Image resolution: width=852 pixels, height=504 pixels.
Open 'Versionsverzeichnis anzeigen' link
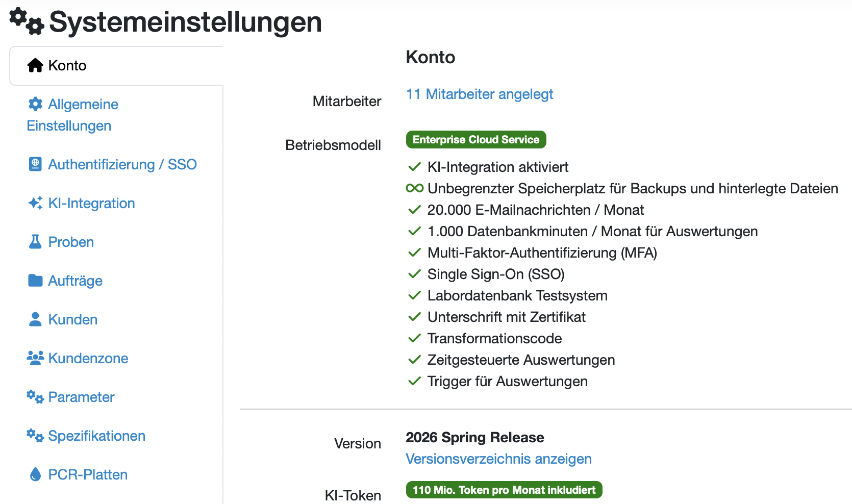(498, 459)
